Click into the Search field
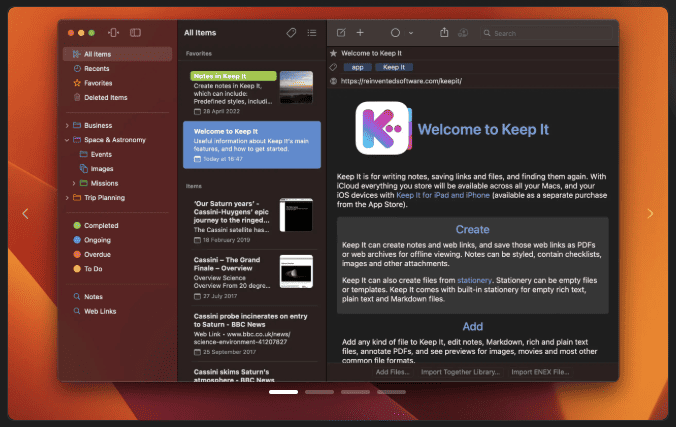Screen dimensions: 676x427 (x=546, y=33)
